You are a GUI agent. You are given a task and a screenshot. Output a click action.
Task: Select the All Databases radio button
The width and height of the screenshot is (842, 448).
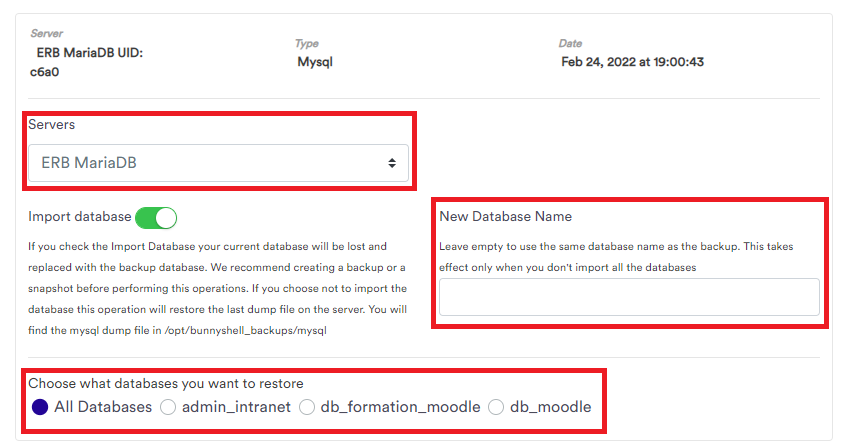(x=40, y=407)
